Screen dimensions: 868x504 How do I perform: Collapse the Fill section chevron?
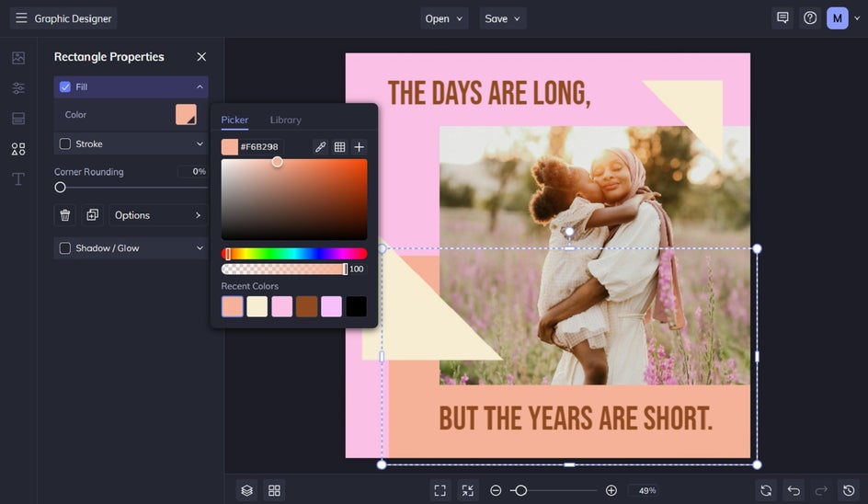[x=200, y=87]
